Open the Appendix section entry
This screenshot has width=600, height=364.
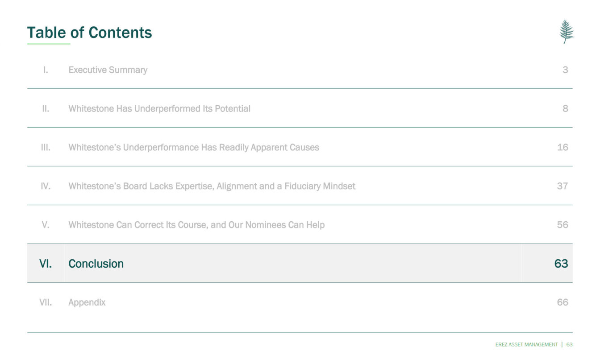(87, 302)
